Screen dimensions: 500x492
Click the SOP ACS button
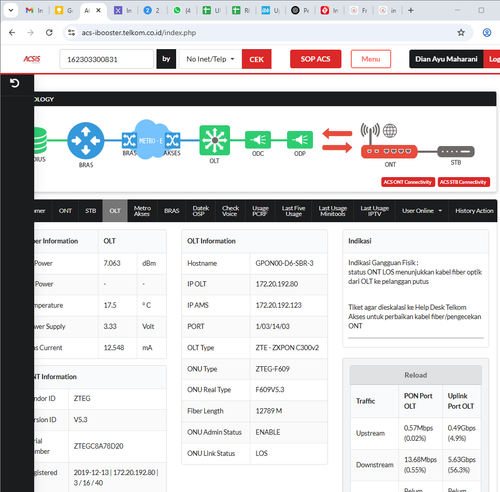click(315, 59)
